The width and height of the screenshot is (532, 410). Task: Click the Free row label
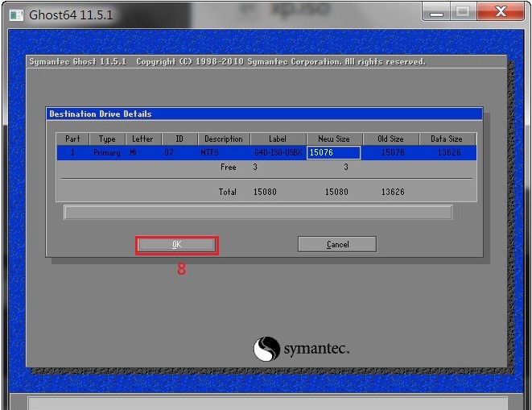click(x=228, y=167)
